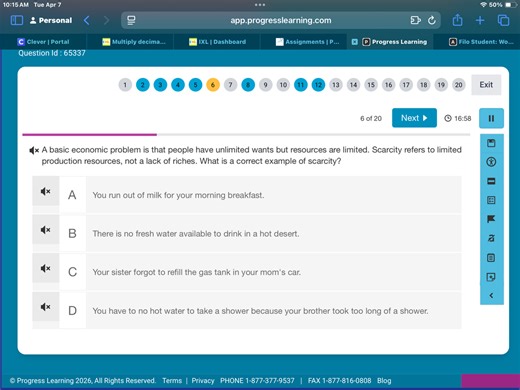
Task: Open the Blog link in the footer
Action: point(384,381)
